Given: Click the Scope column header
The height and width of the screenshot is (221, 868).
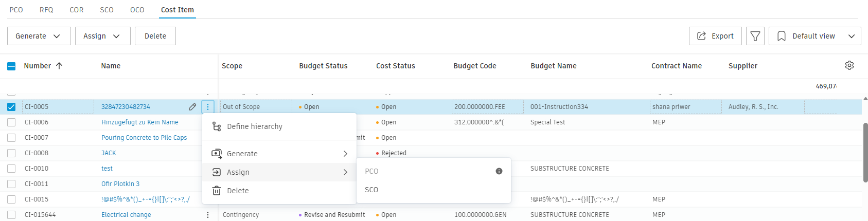Looking at the screenshot, I should [232, 66].
